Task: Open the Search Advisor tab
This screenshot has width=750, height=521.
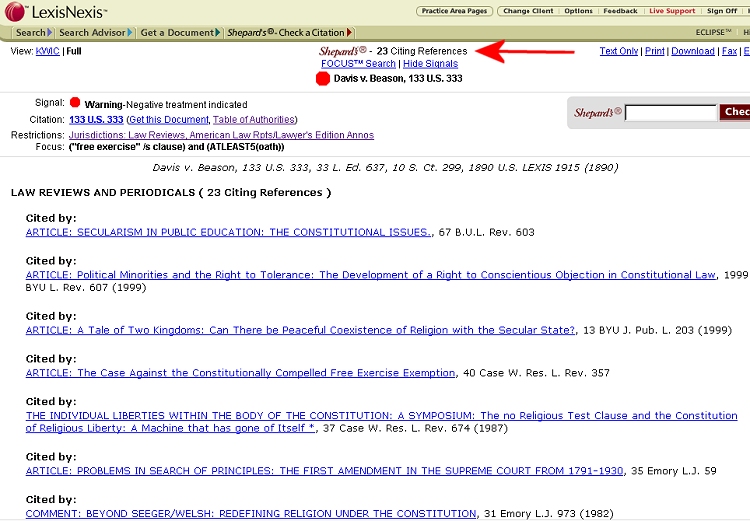Action: (93, 33)
